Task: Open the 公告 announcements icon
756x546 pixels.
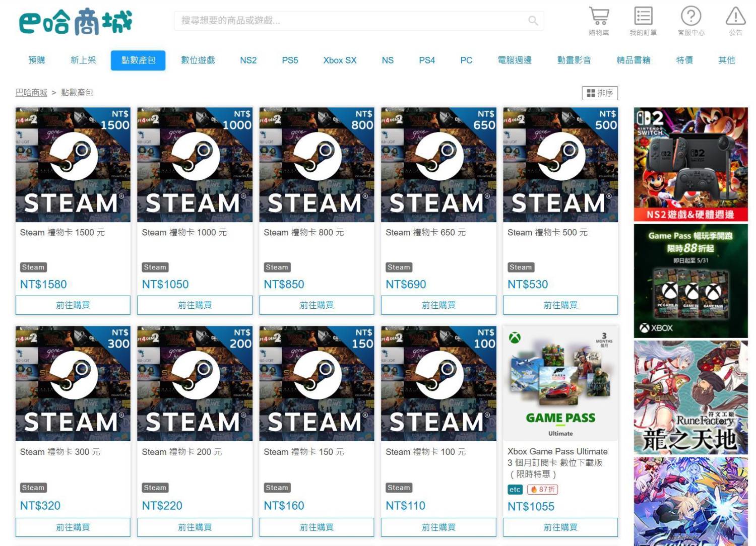Action: pos(735,21)
